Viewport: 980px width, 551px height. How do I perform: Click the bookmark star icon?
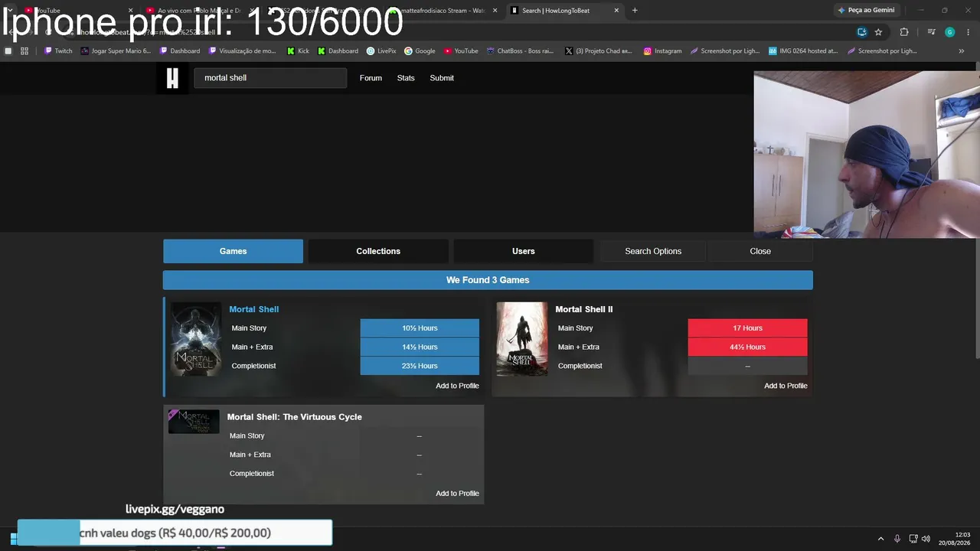click(x=878, y=32)
